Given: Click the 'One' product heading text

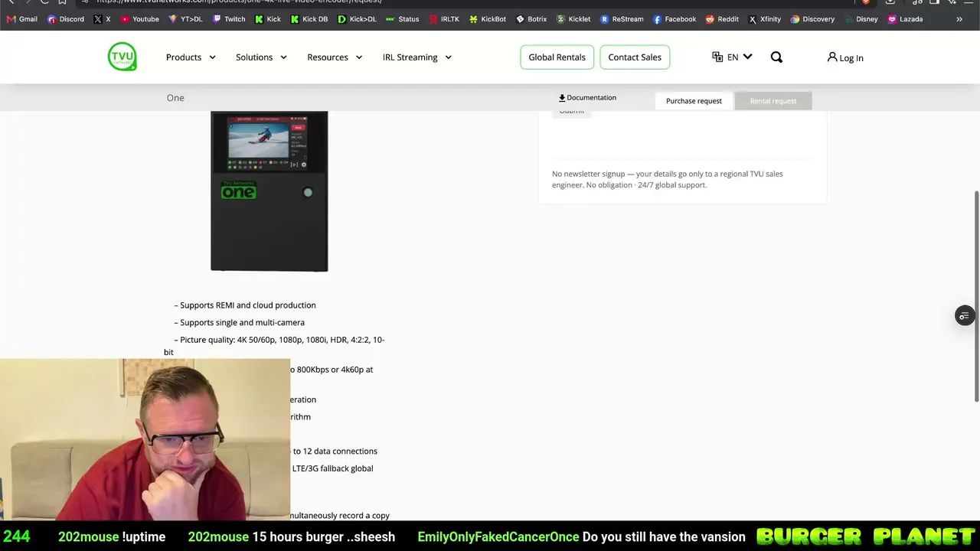Looking at the screenshot, I should coord(175,98).
